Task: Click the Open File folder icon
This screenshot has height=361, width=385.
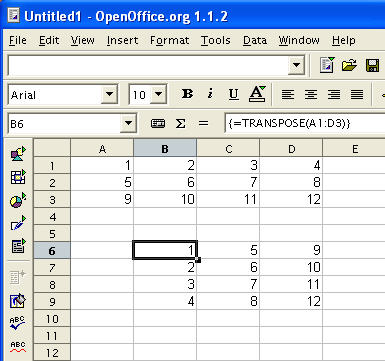Action: pyautogui.click(x=349, y=65)
